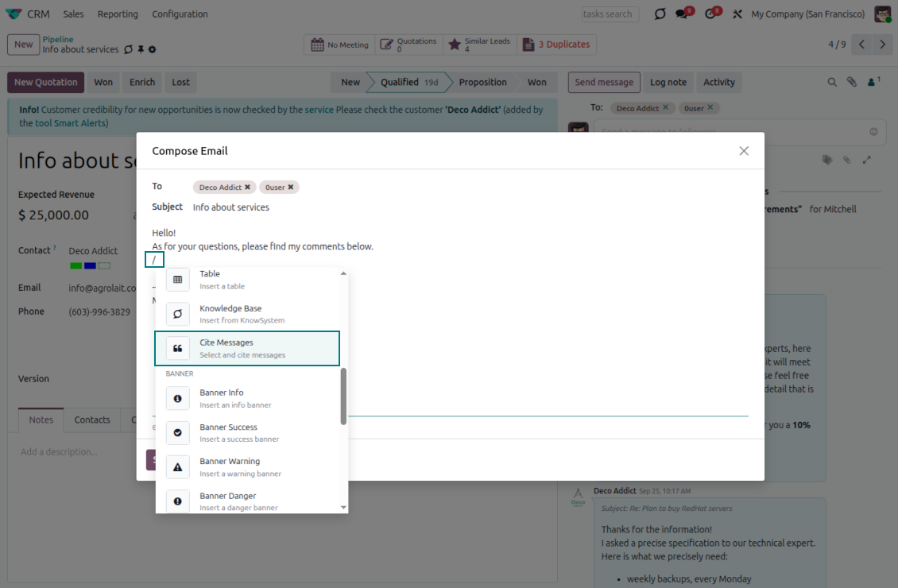Open the Reporting menu
The height and width of the screenshot is (588, 898).
[118, 14]
